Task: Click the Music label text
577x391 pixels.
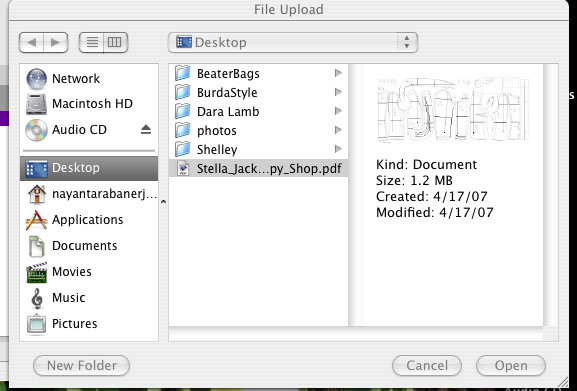Action: pos(69,298)
